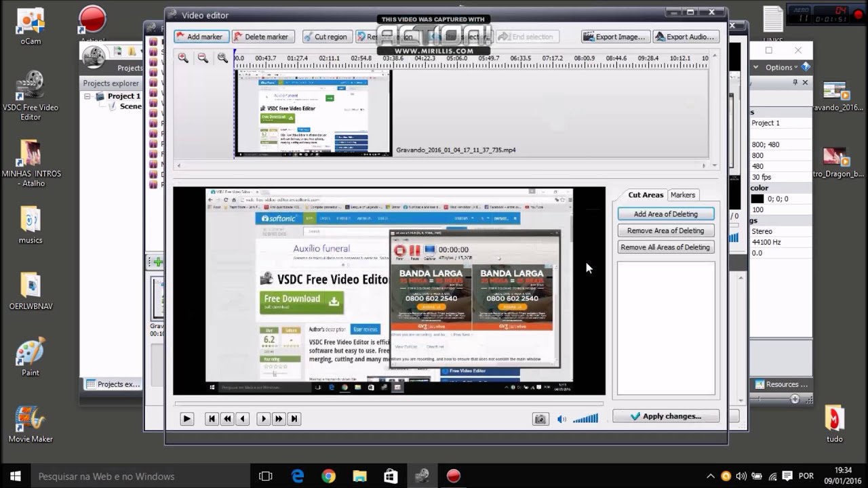Open the Options dropdown in the main window
Viewport: 868px width, 488px height.
point(783,67)
